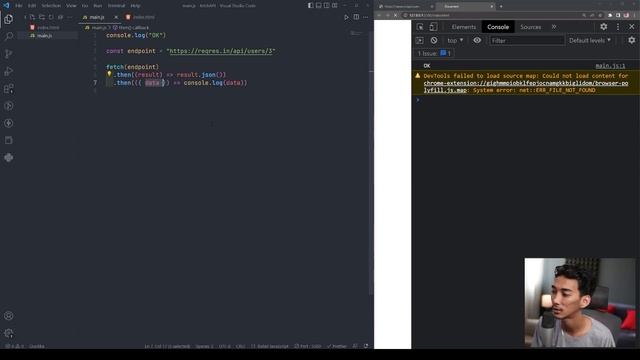Toggle the secondary sidebar layout icon
The width and height of the screenshot is (640, 360).
click(327, 6)
